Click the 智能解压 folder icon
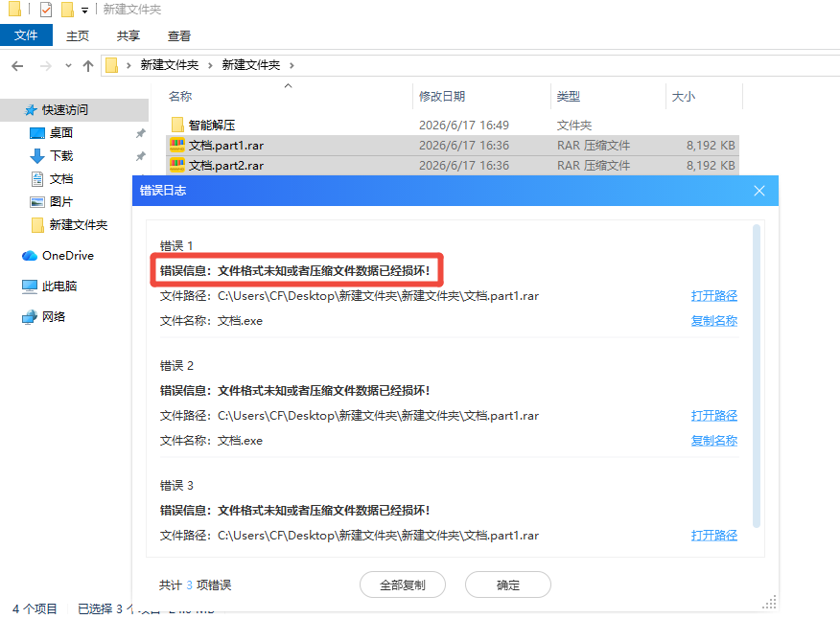This screenshot has height=619, width=840. 177,125
